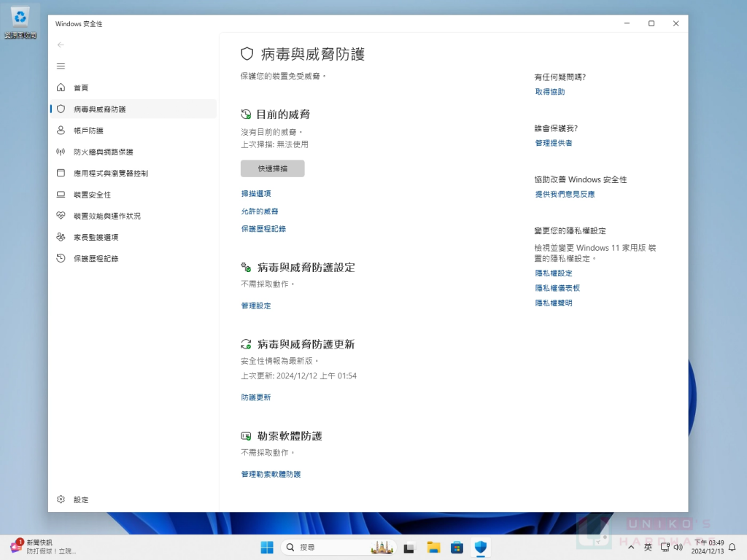Screen dimensions: 747x560
Task: Click the shield icon for 病毒與威脅防護
Action: click(61, 109)
